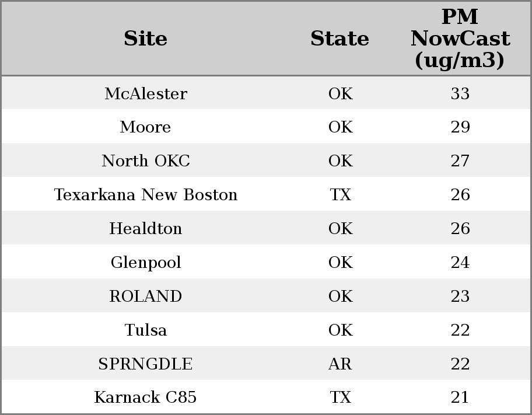Click the North OKC site name
Screen dimensions: 532x415
click(x=145, y=161)
